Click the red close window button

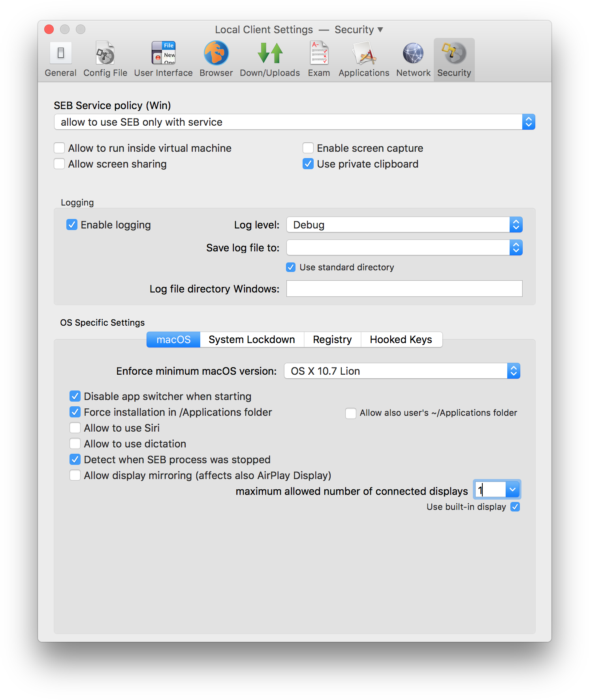click(49, 29)
